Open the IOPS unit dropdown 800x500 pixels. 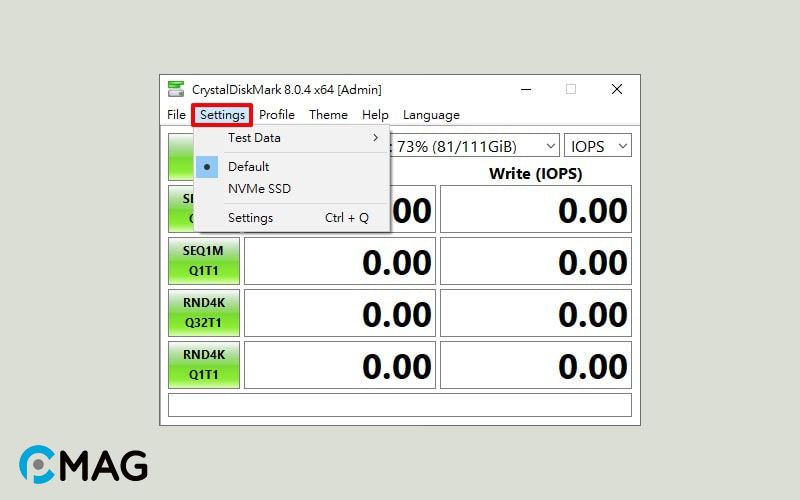[597, 146]
